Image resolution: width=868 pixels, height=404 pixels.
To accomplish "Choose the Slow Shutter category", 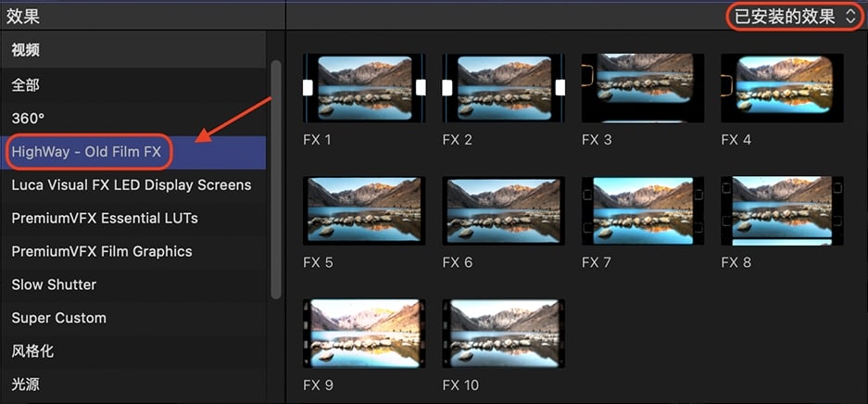I will tap(132, 284).
